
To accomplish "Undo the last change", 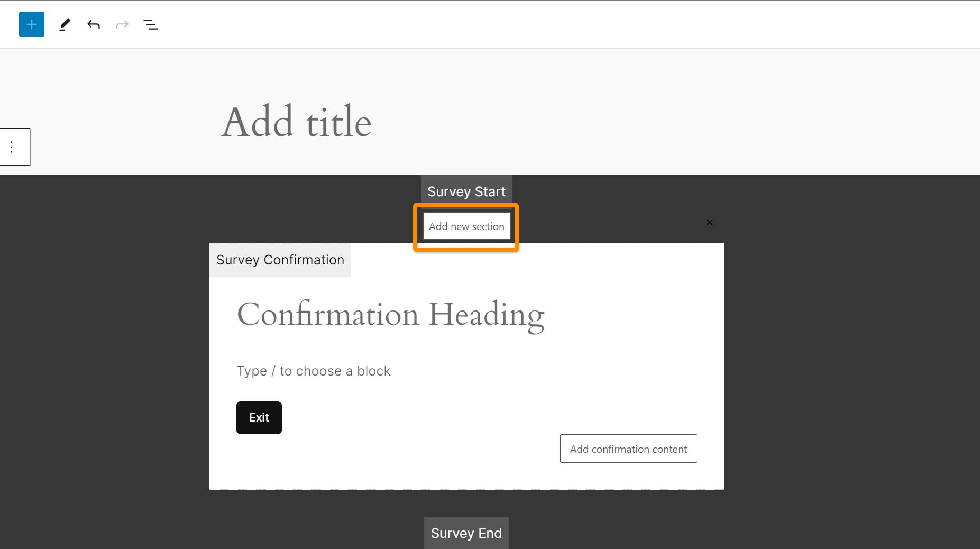I will (x=94, y=24).
